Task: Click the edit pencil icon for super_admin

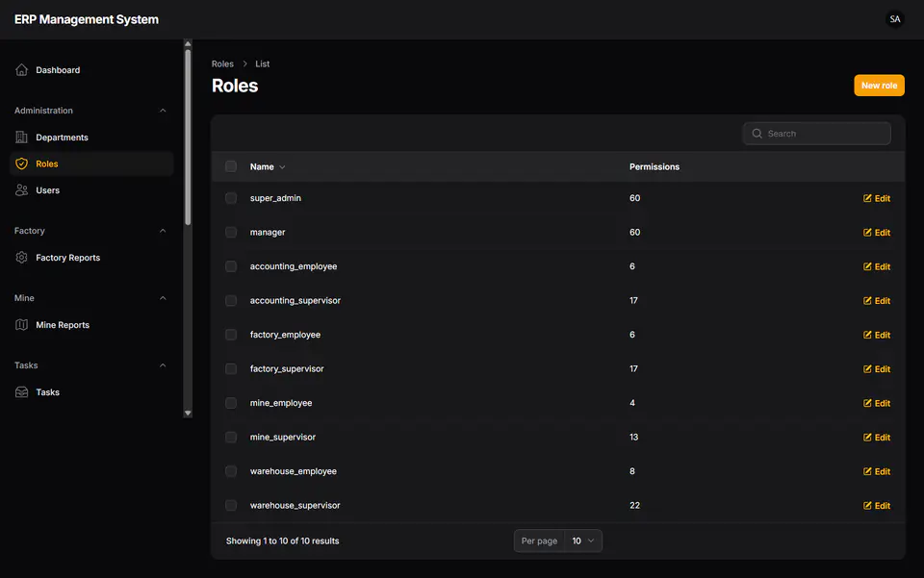Action: [x=867, y=198]
